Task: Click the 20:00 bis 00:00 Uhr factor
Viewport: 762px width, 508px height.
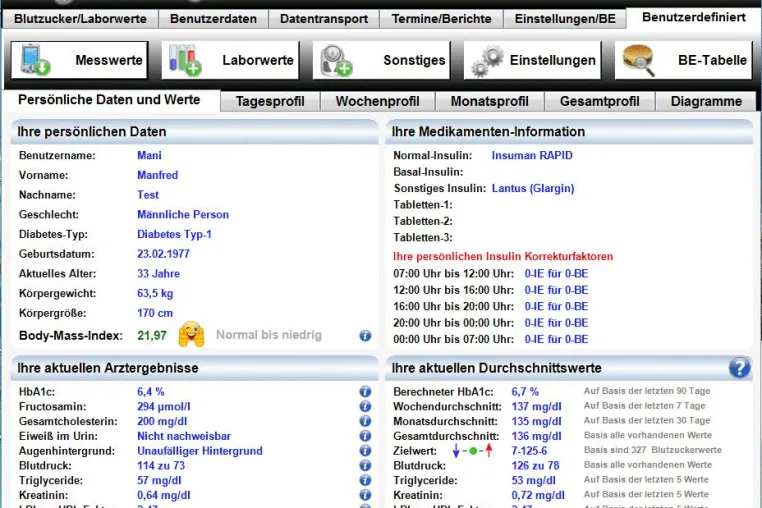Action: [x=556, y=323]
